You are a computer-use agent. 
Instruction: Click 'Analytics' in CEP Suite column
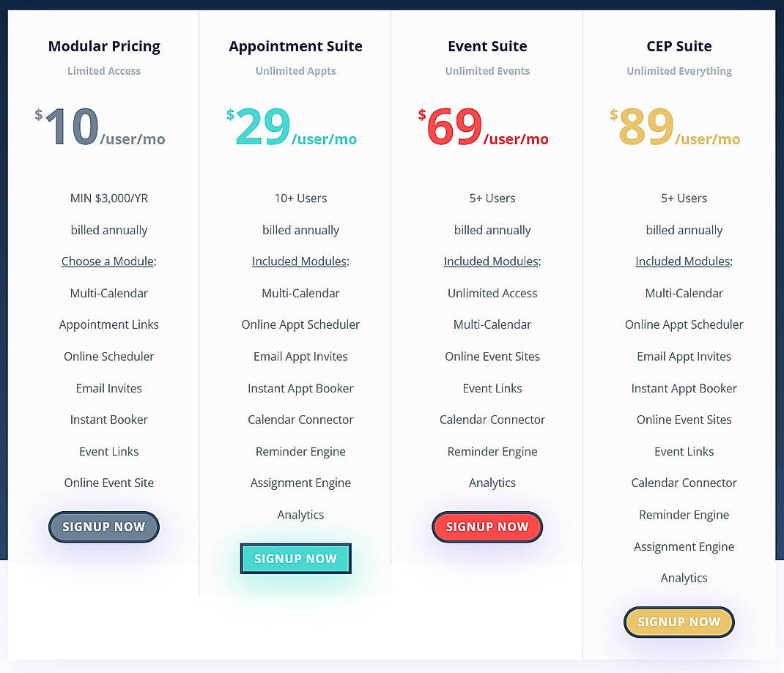pyautogui.click(x=684, y=578)
